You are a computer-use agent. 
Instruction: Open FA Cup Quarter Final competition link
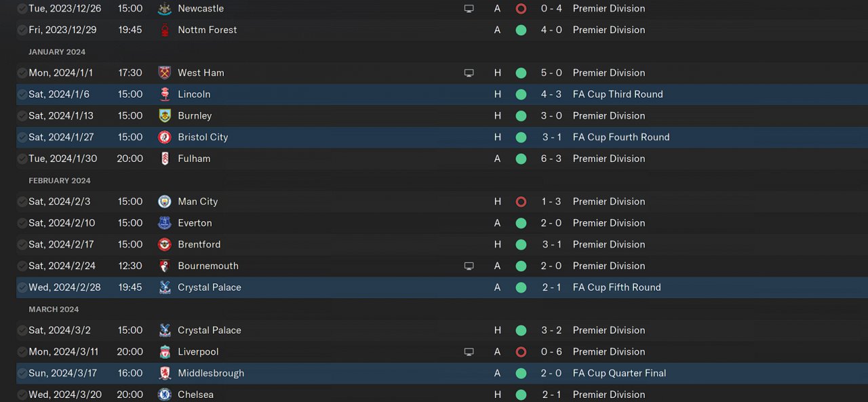(619, 373)
